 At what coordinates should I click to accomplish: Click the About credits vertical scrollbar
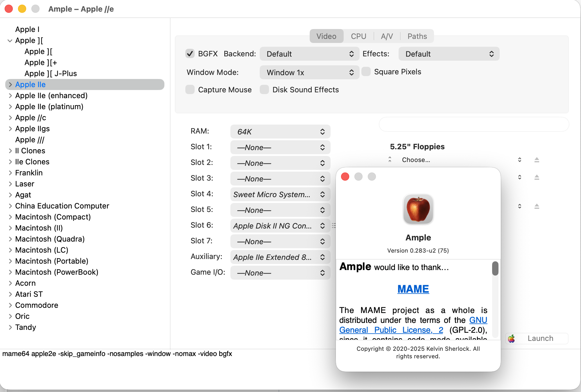495,269
